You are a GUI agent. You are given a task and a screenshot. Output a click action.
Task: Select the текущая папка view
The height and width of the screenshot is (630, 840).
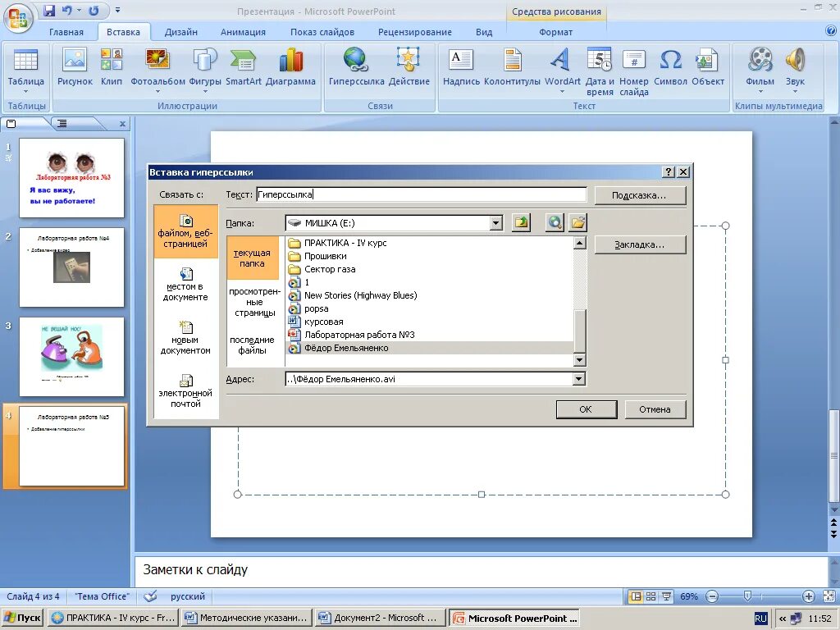tap(253, 258)
